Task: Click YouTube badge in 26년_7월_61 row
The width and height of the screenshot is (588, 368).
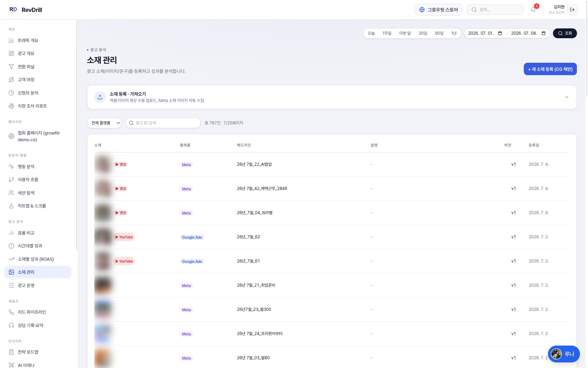Action: point(124,261)
